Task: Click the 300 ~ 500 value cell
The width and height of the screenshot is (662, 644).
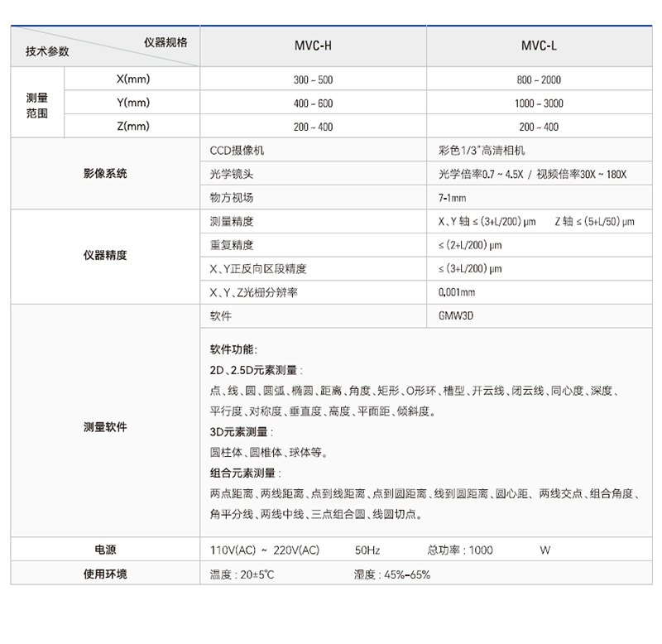Action: [x=313, y=80]
